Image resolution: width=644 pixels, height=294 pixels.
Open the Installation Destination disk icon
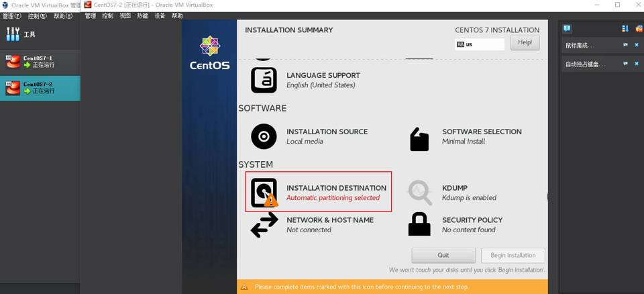point(264,192)
